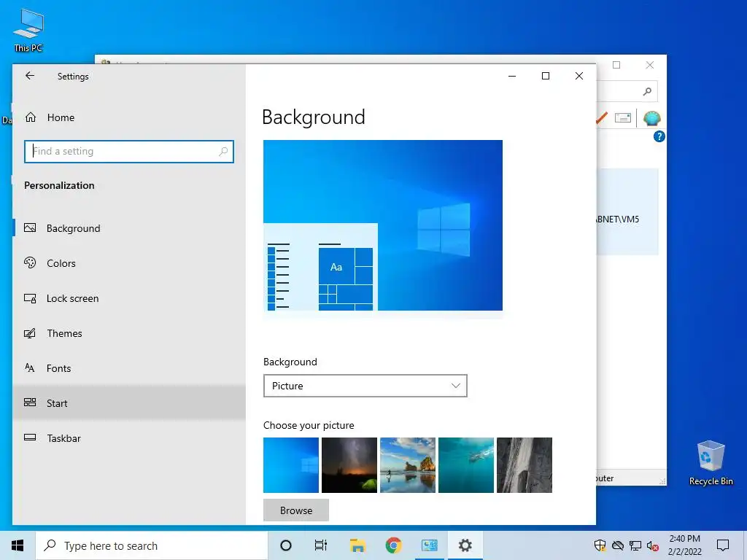Select Background in Personalization sidebar

tap(129, 228)
